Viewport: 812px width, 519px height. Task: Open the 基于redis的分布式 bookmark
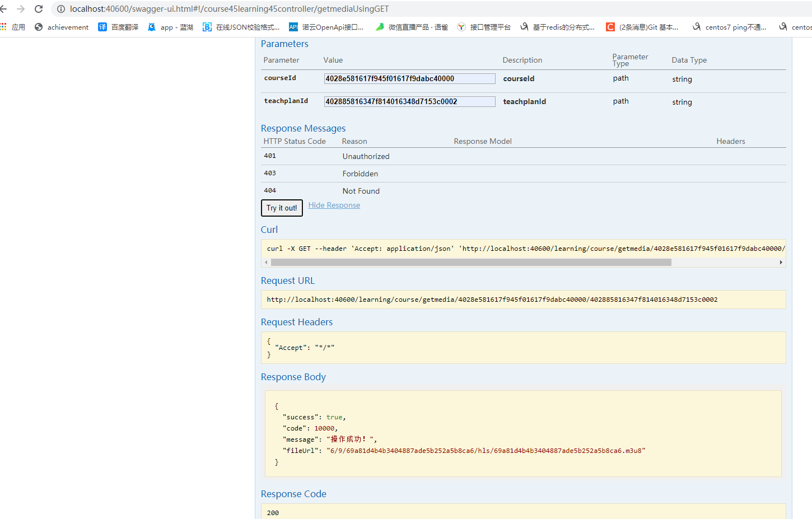557,27
